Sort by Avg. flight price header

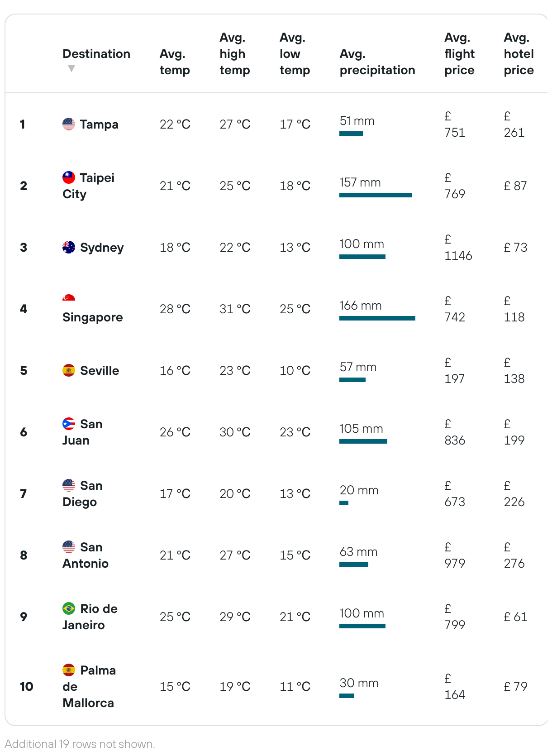459,54
